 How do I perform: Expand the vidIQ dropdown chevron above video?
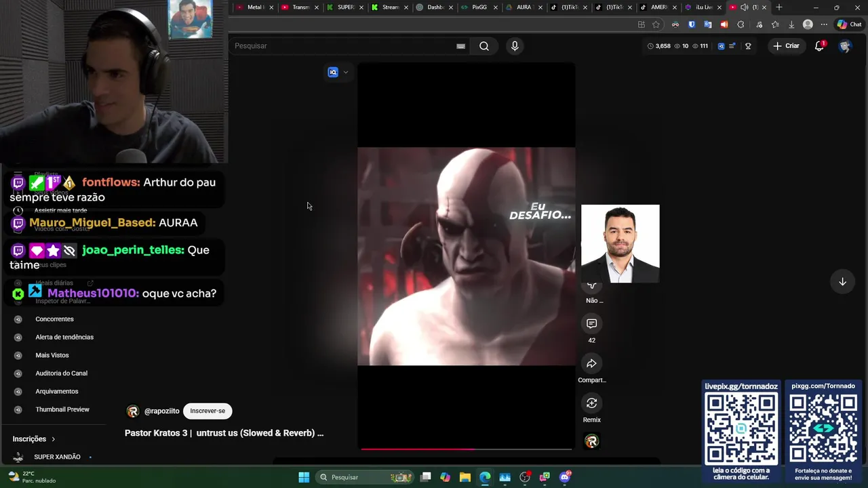[346, 73]
